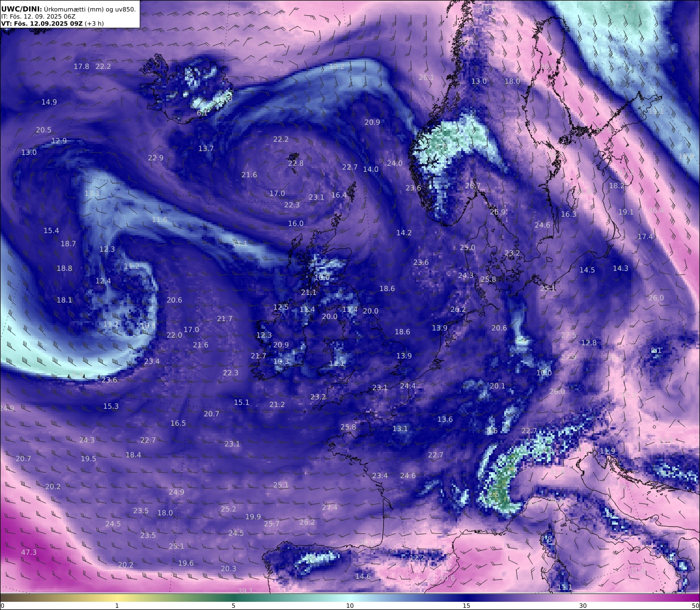
Task: Pick the 18.8 value label
Action: pyautogui.click(x=65, y=269)
